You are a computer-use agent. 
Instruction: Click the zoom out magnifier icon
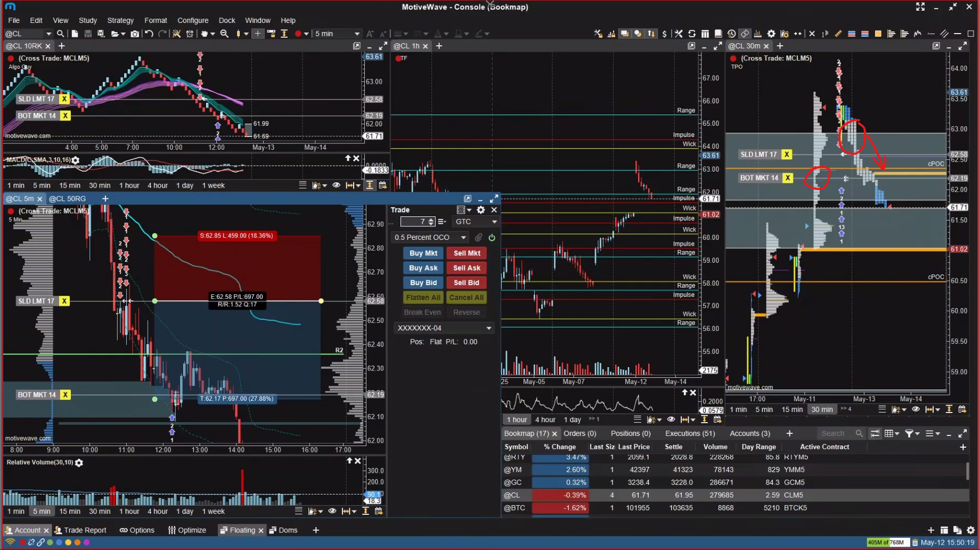click(224, 34)
